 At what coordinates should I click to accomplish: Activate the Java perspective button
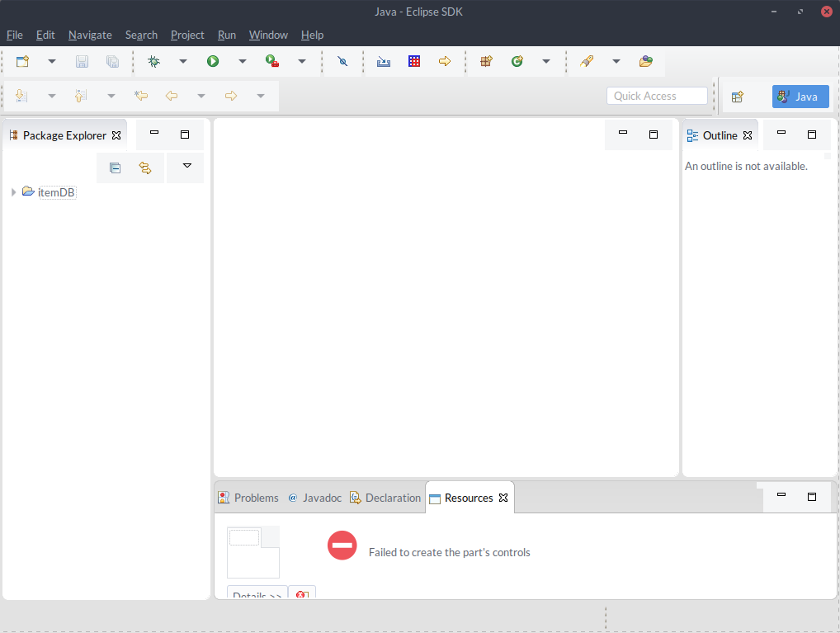(800, 97)
